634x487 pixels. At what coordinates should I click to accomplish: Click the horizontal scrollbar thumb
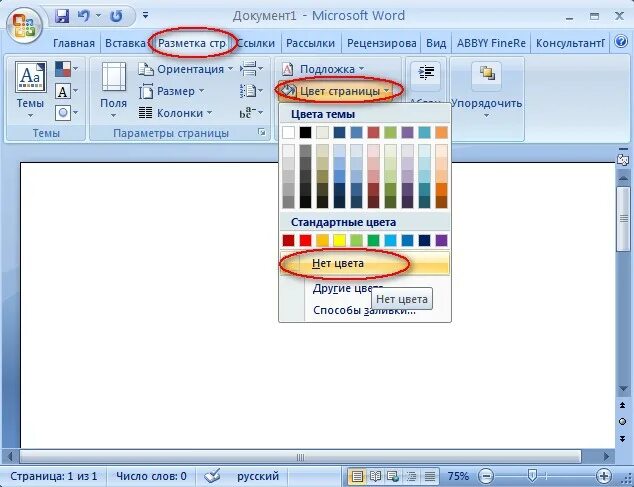click(x=300, y=457)
